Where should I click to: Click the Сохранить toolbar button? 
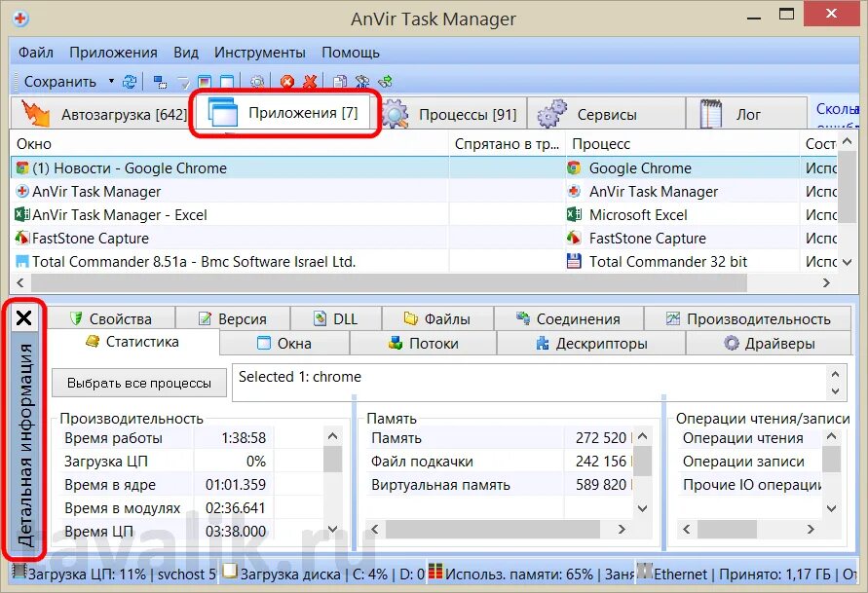(x=59, y=82)
